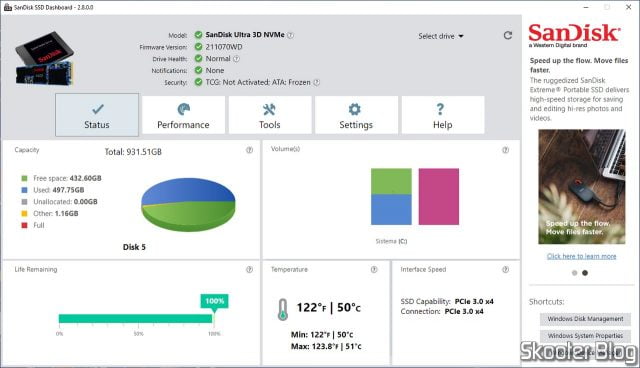
Task: Click the yellow Other legend swatch
Action: [24, 213]
